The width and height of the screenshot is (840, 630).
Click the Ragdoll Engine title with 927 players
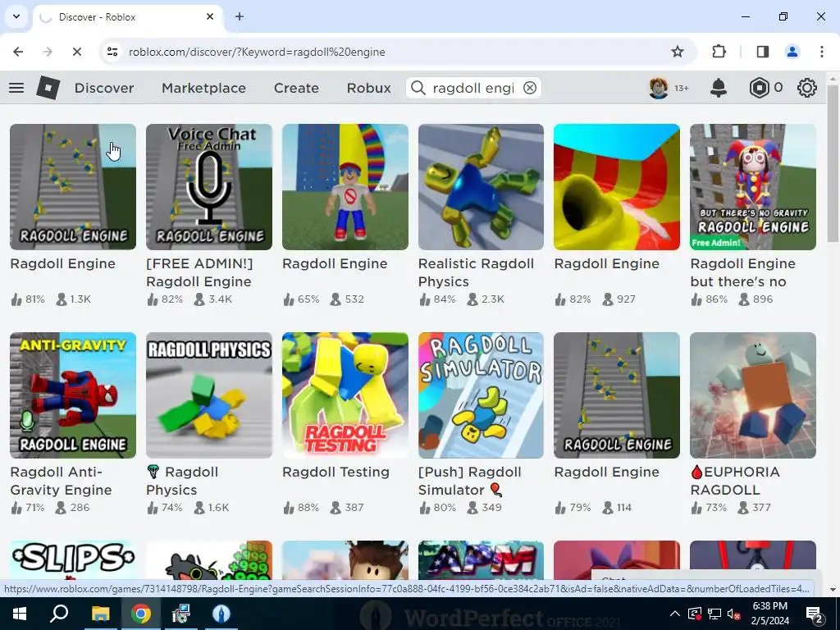[606, 263]
